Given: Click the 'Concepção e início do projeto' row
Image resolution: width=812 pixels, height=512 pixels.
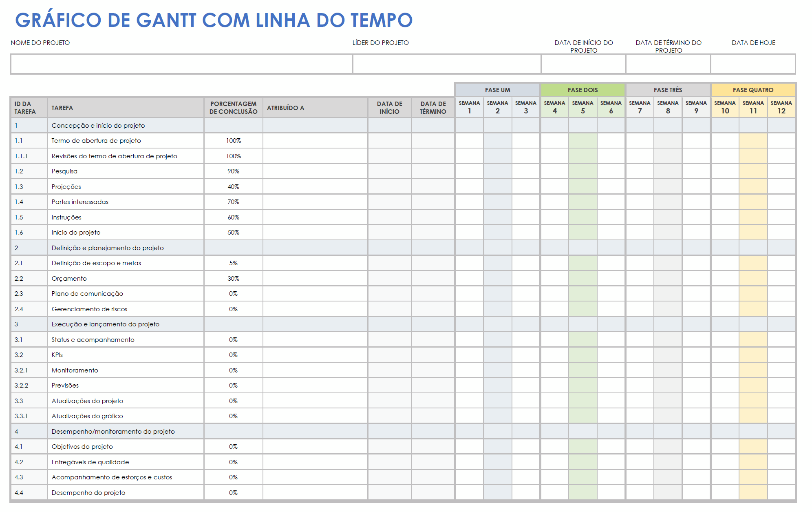Looking at the screenshot, I should pyautogui.click(x=403, y=125).
